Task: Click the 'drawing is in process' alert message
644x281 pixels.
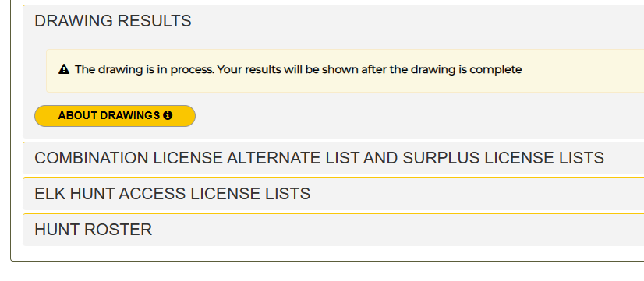Action: pyautogui.click(x=345, y=71)
